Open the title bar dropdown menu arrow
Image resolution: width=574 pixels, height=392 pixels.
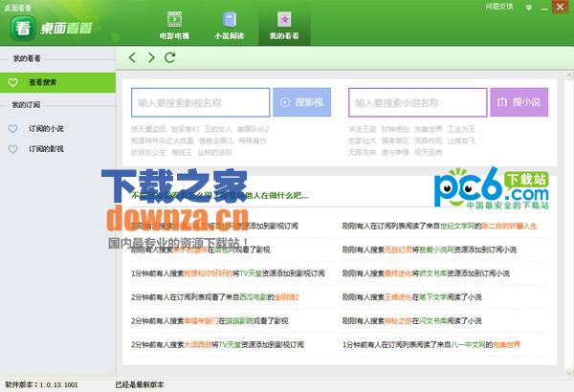529,7
